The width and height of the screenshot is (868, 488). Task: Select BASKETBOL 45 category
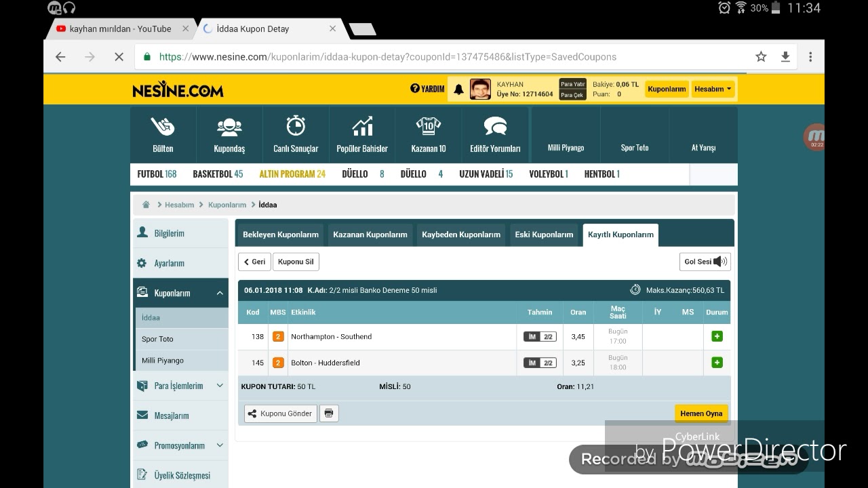[218, 174]
